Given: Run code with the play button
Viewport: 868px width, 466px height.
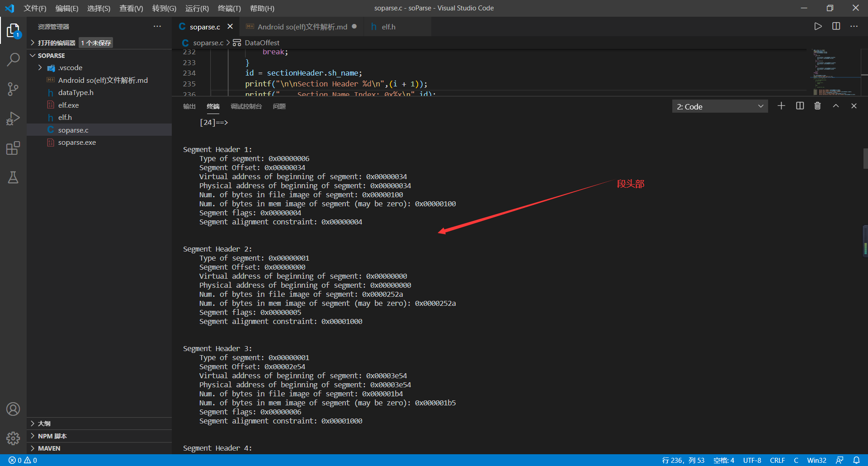Looking at the screenshot, I should 818,26.
